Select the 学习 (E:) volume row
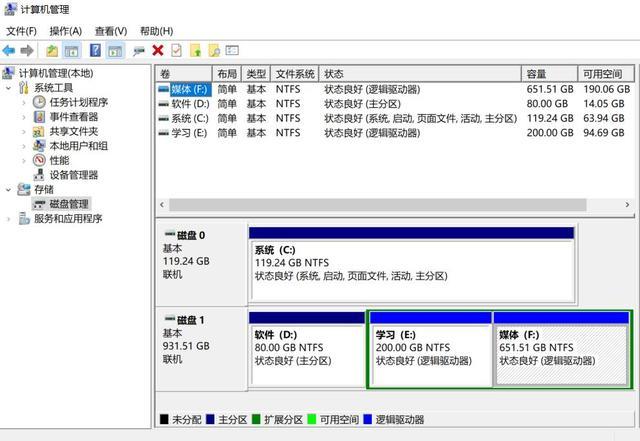Image resolution: width=640 pixels, height=441 pixels. coord(394,133)
